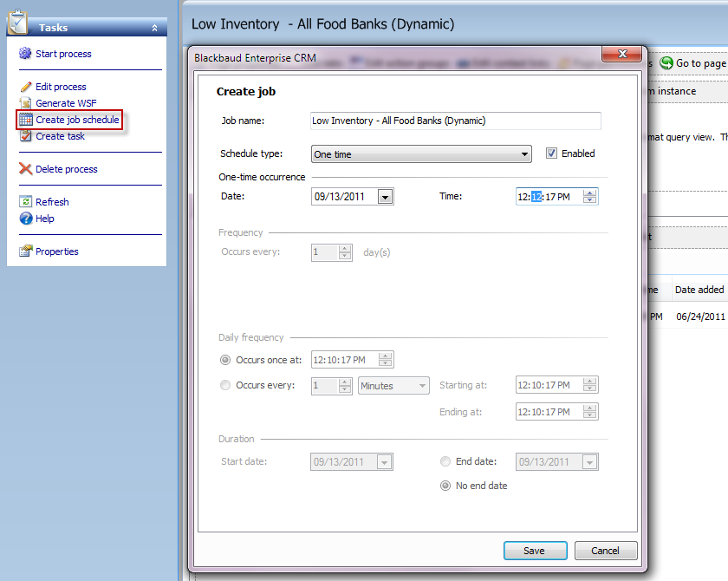Click the Cancel button
Screen dimensions: 728x581
(x=606, y=551)
